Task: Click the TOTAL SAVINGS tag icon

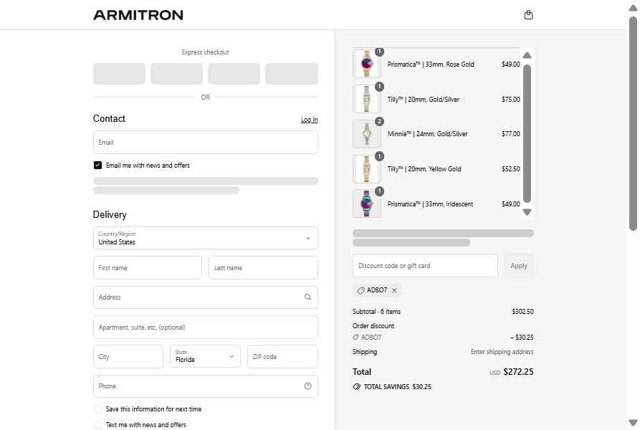Action: [x=356, y=387]
